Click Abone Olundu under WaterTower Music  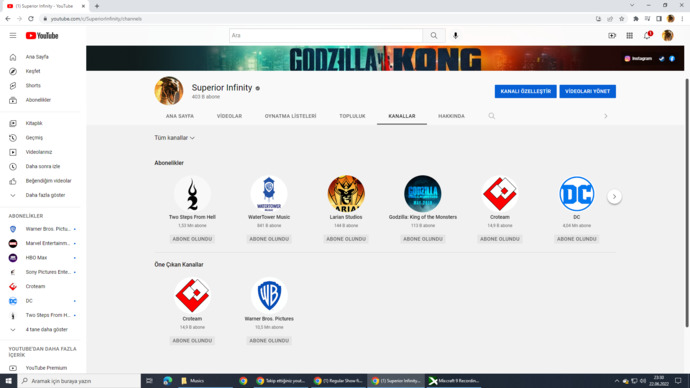click(269, 239)
